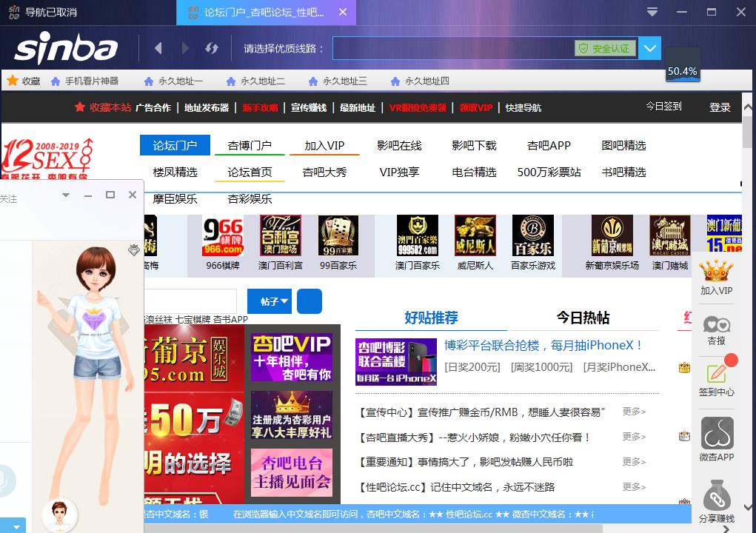Click the 安全认证 shield badge
756x533 pixels.
coord(605,48)
